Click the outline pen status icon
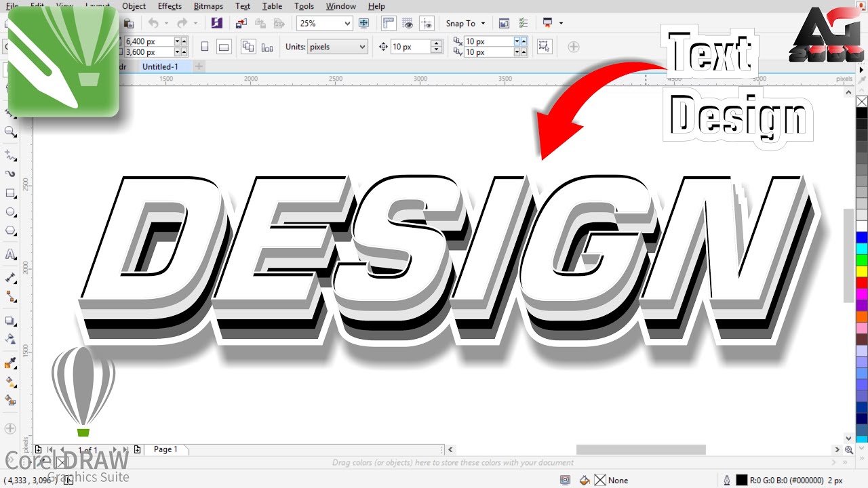This screenshot has width=868, height=488. coord(727,480)
